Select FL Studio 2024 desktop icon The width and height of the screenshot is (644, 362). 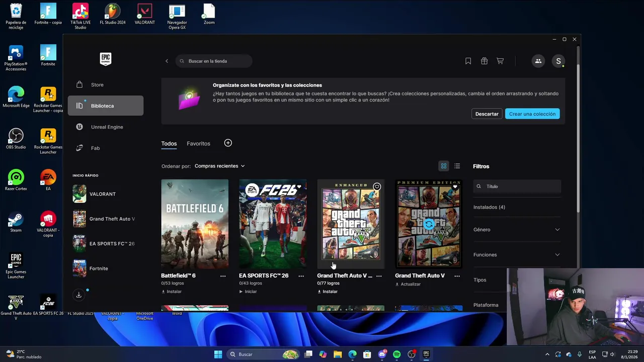113,14
